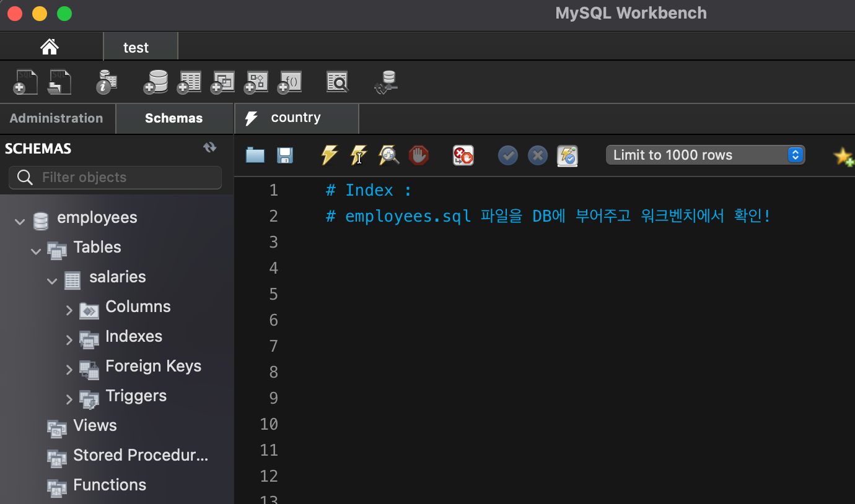
Task: Expand the Columns node
Action: pos(69,310)
